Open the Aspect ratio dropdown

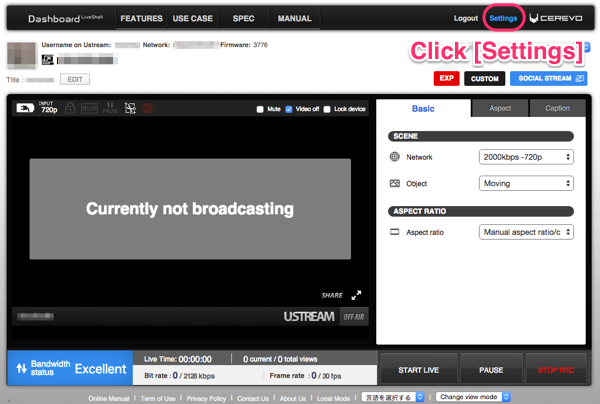pyautogui.click(x=526, y=232)
